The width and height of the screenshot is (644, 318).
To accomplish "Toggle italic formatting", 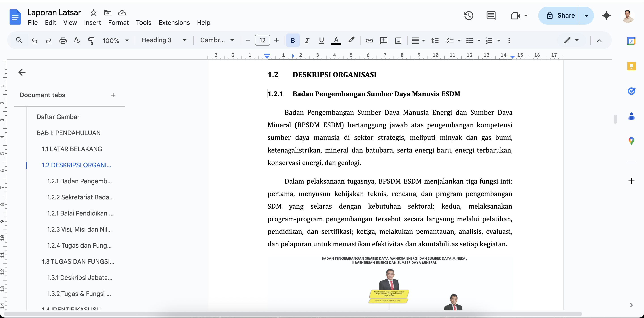I will (x=307, y=40).
